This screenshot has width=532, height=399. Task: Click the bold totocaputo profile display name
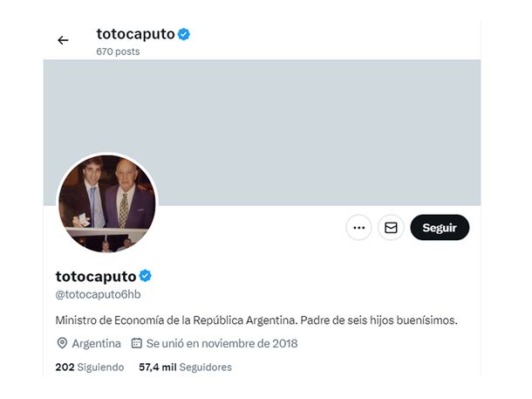click(x=95, y=276)
